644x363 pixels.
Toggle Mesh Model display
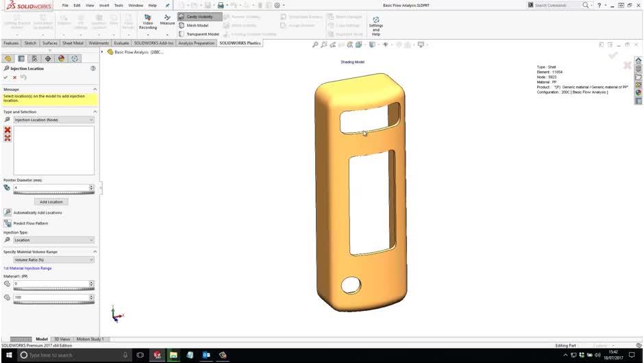(197, 25)
